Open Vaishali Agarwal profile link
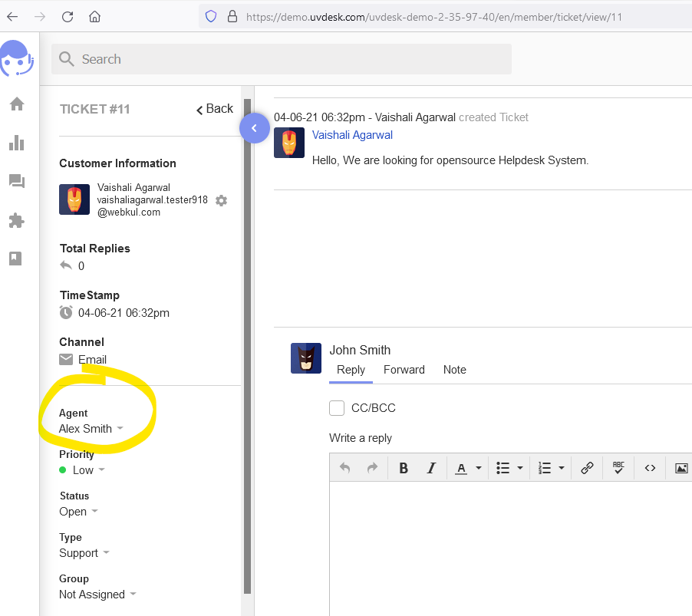692x616 pixels. [352, 135]
